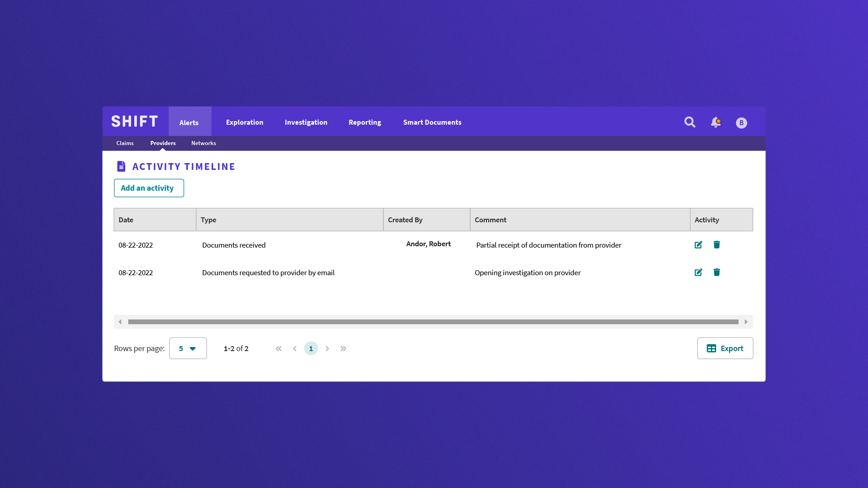Go to the first page arrow
The height and width of the screenshot is (488, 868).
coord(278,348)
